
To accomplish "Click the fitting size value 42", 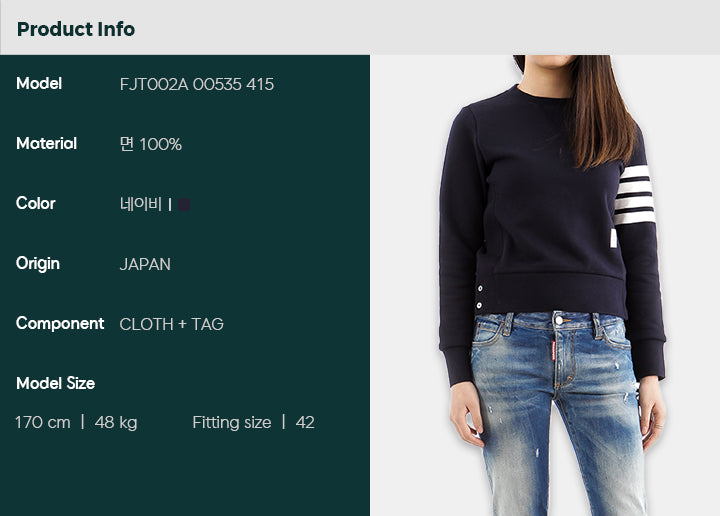I will pyautogui.click(x=305, y=422).
